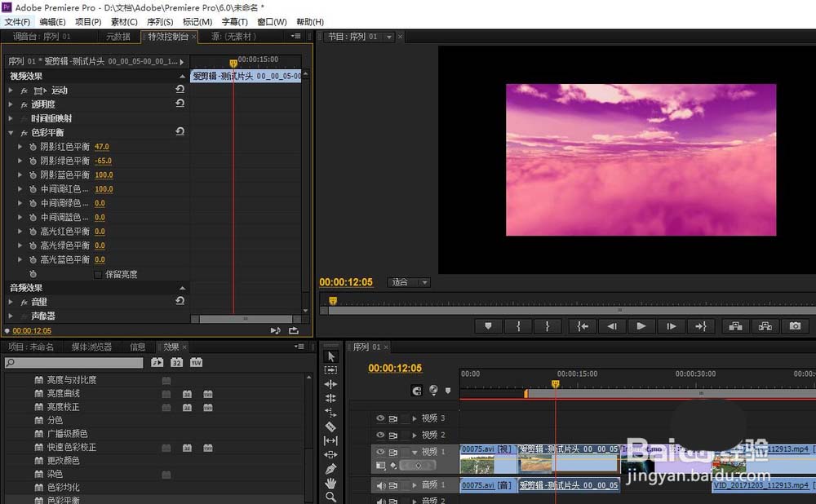Viewport: 816px width, 504px height.
Task: Click the Export Frame camera icon
Action: 795,325
